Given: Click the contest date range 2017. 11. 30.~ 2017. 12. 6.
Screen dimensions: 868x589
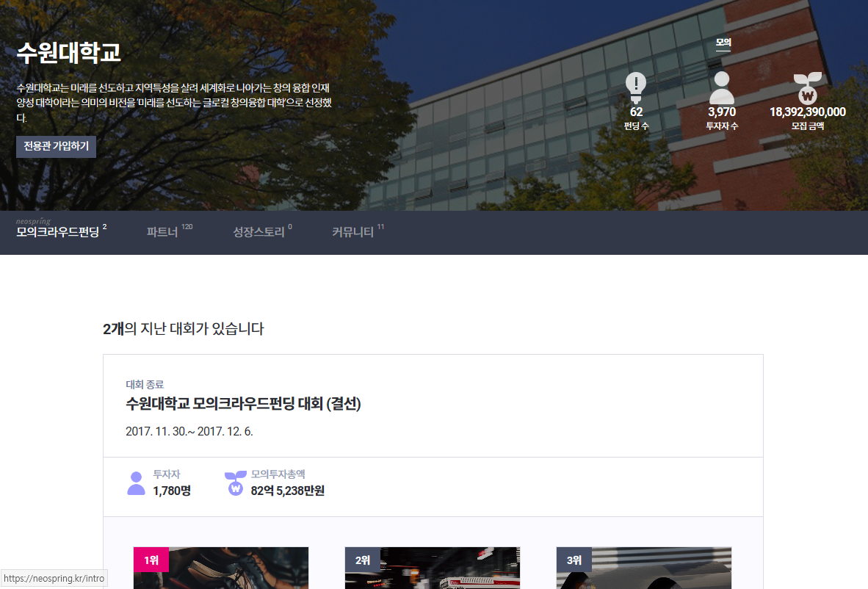Looking at the screenshot, I should click(189, 431).
